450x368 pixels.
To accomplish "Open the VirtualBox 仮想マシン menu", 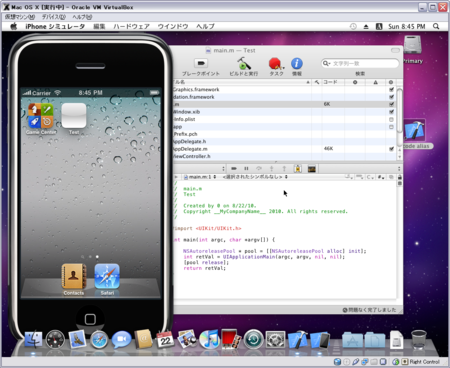I will pyautogui.click(x=20, y=17).
